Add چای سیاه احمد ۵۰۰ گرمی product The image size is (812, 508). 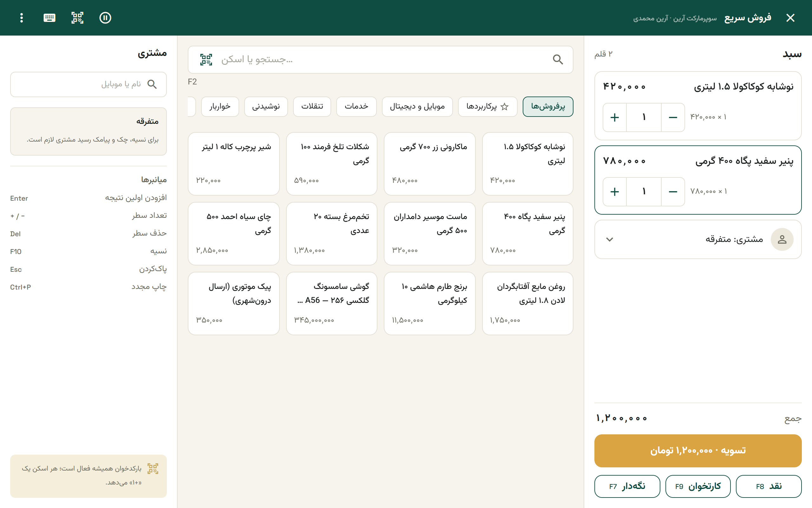233,233
